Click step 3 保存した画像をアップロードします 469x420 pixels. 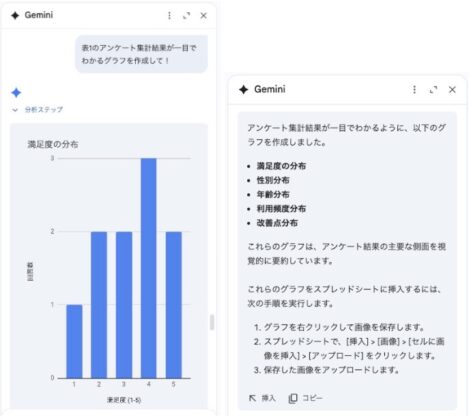(x=326, y=370)
